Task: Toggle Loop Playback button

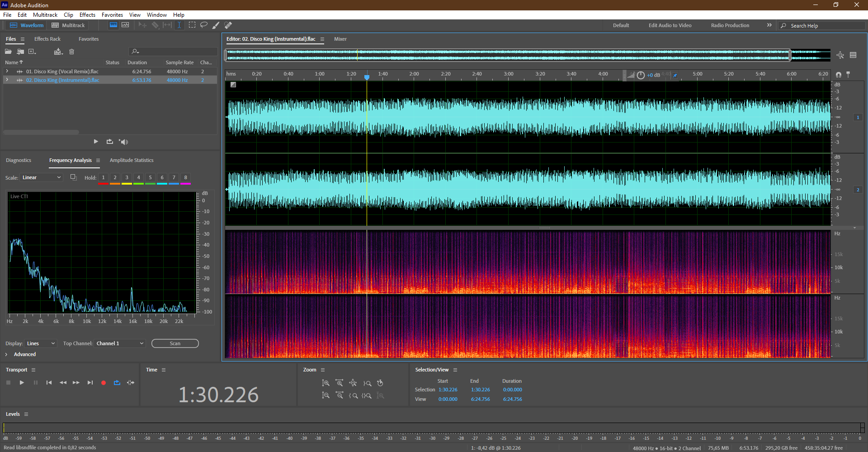Action: pos(117,383)
